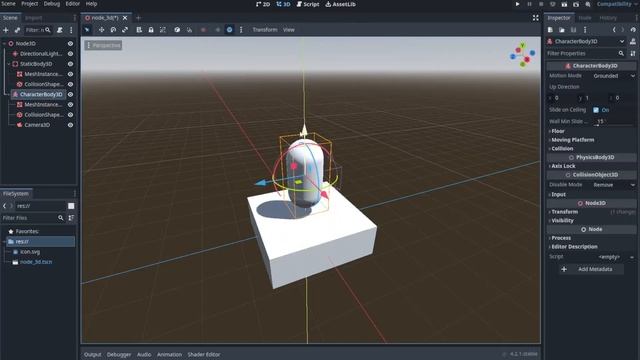Open Disable Mode Remove dropdown
640x360 pixels.
tap(613, 185)
